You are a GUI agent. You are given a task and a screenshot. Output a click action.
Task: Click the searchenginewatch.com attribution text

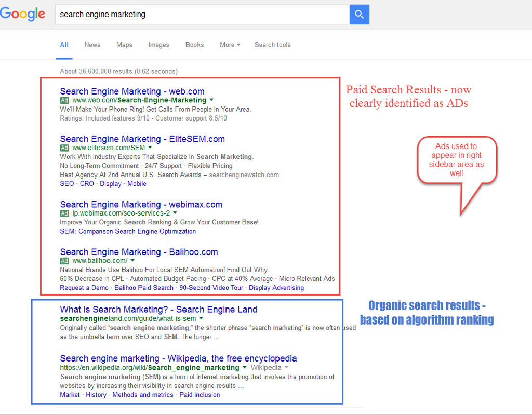(244, 175)
